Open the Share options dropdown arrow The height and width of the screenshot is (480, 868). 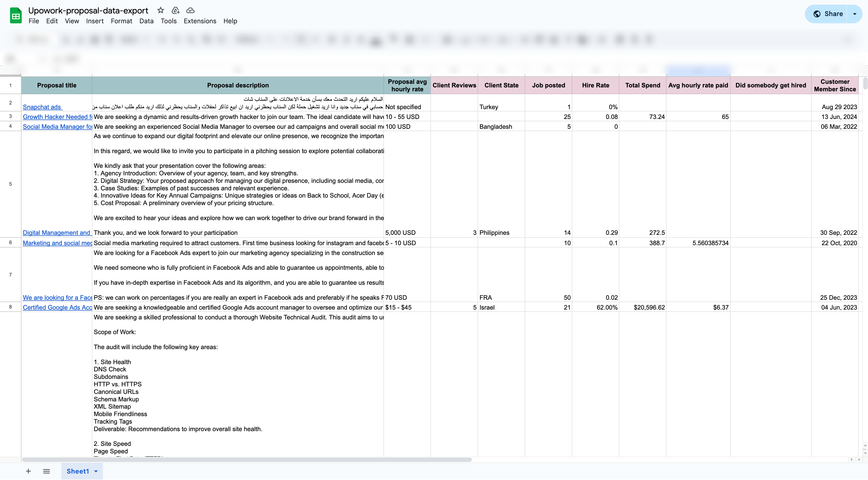click(855, 14)
